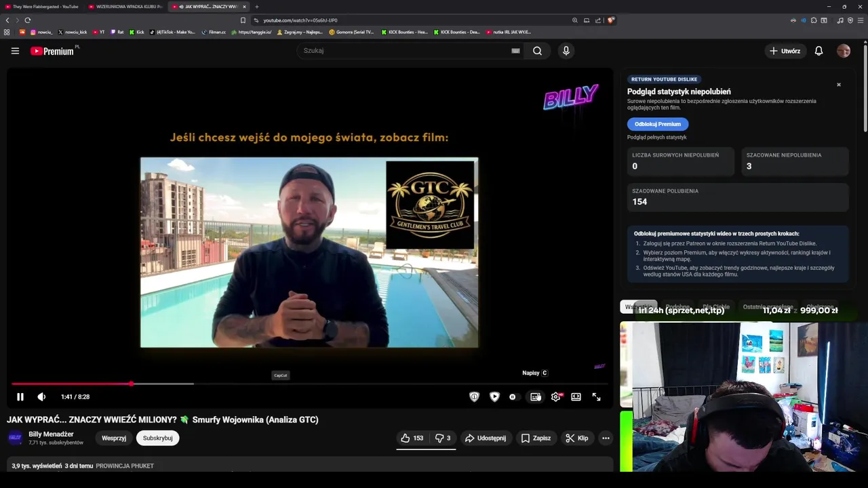The width and height of the screenshot is (868, 488).
Task: Reload the current page
Action: point(27,20)
